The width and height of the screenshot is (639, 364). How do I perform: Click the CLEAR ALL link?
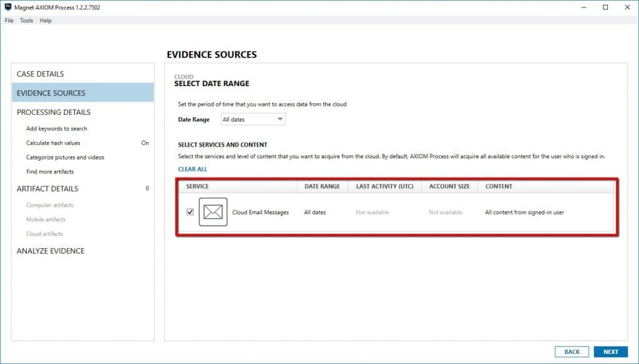click(192, 169)
